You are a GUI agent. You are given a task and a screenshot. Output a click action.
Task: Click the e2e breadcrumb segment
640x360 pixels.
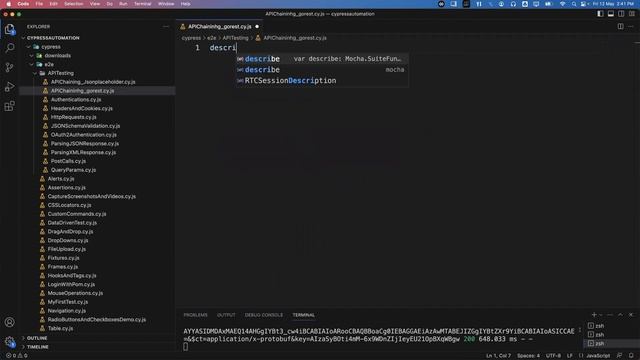(211, 38)
